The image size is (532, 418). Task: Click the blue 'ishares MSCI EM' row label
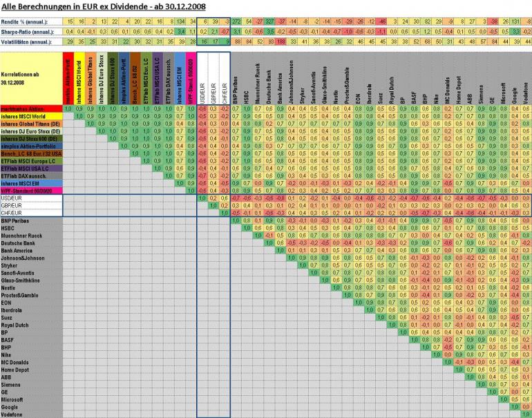click(x=32, y=184)
